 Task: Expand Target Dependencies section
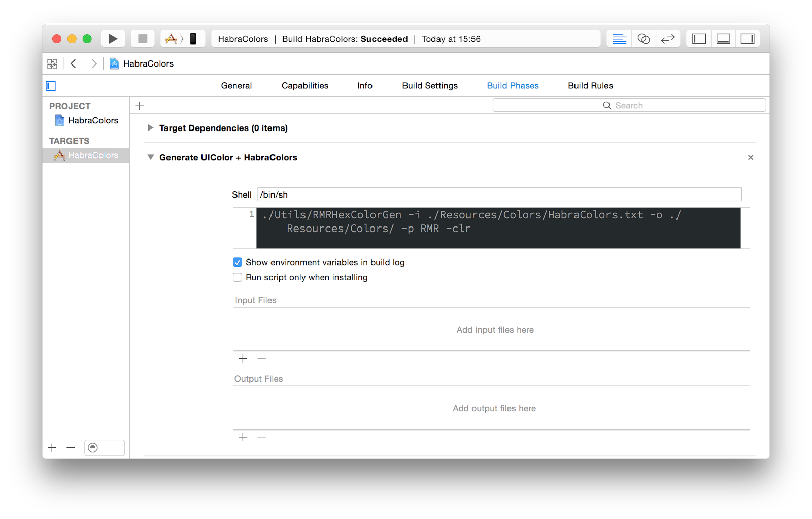click(x=151, y=128)
